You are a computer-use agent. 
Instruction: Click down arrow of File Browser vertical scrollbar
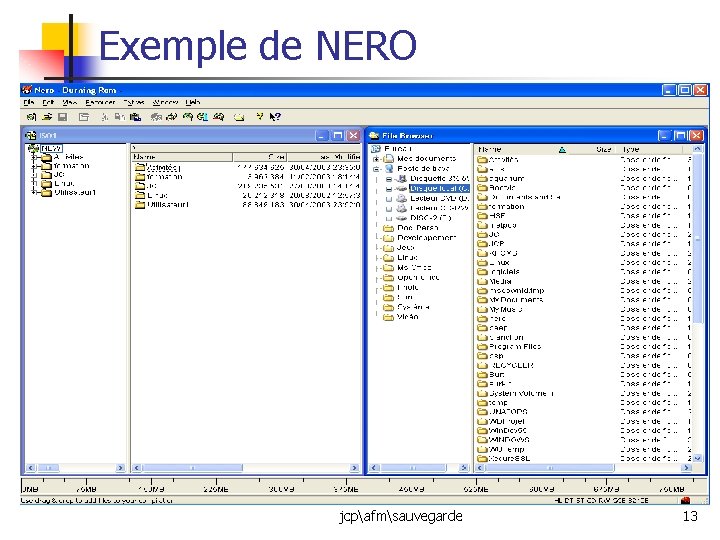coord(698,458)
